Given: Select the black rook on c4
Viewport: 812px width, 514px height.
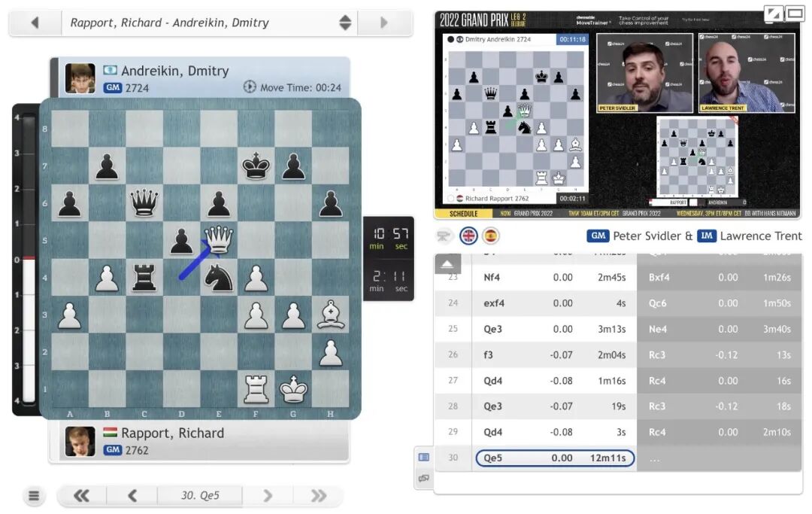Looking at the screenshot, I should 144,277.
